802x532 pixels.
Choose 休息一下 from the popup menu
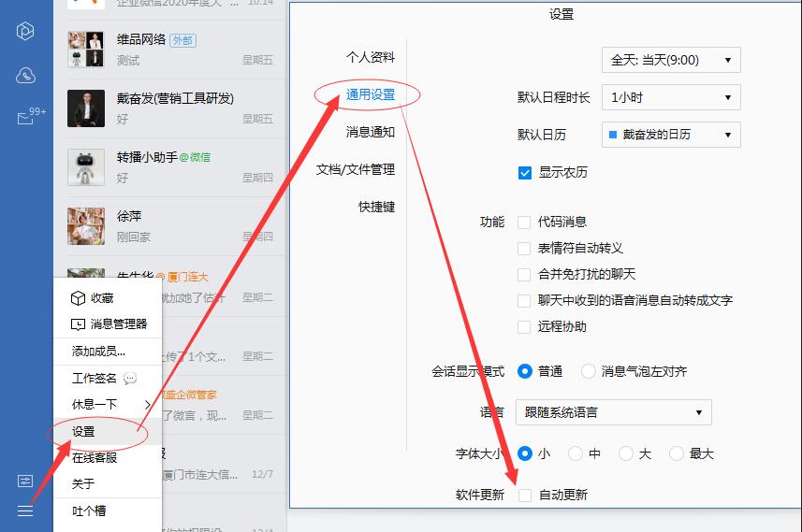tap(108, 405)
